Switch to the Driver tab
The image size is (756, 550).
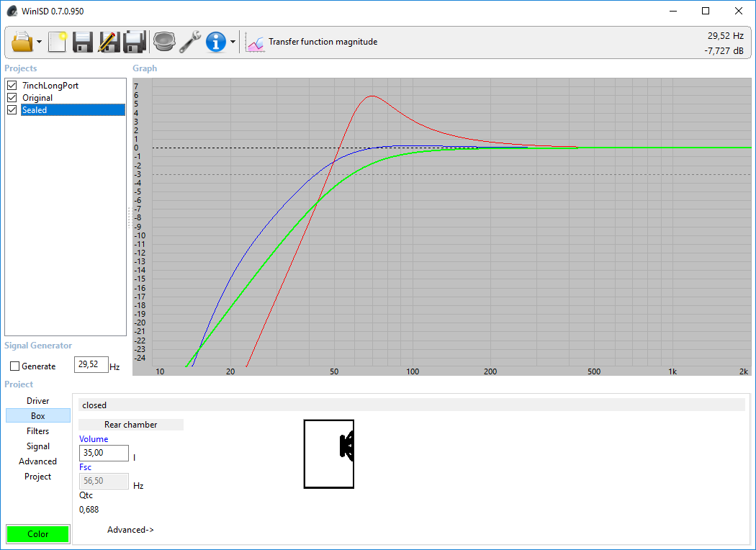(38, 400)
